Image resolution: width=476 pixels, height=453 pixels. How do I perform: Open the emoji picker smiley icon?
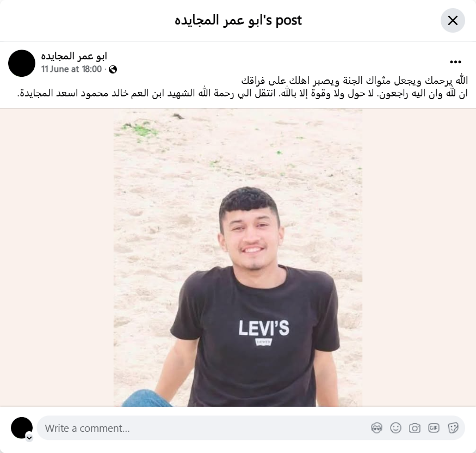(x=395, y=428)
